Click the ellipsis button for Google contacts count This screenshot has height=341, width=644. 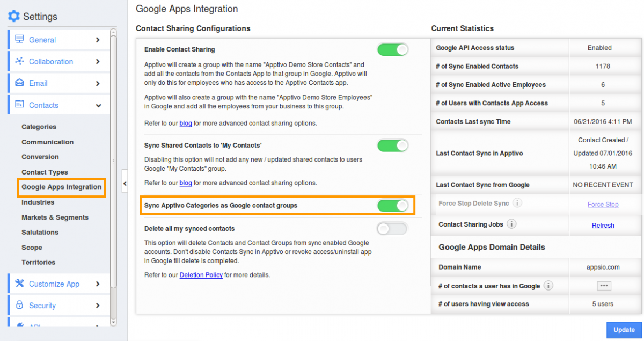(604, 286)
